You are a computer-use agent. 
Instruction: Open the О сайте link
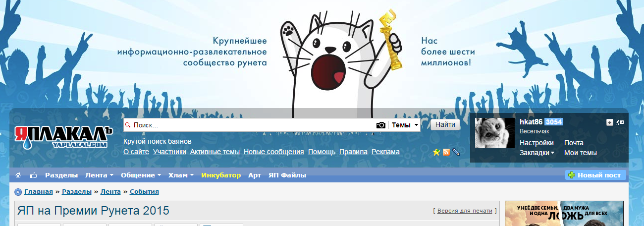[x=136, y=152]
